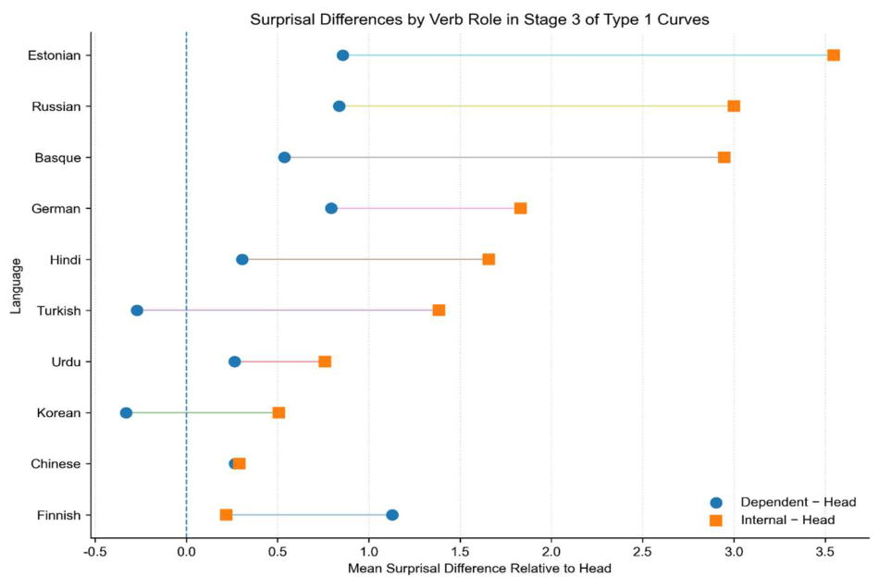This screenshot has height=588, width=879.
Task: Click the Estonian orange square marker
Action: 834,55
